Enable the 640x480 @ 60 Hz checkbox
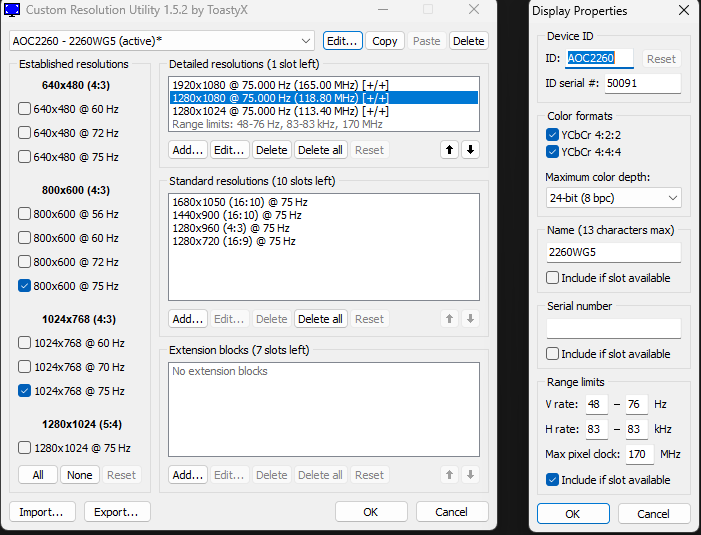Image resolution: width=701 pixels, height=535 pixels. point(25,108)
